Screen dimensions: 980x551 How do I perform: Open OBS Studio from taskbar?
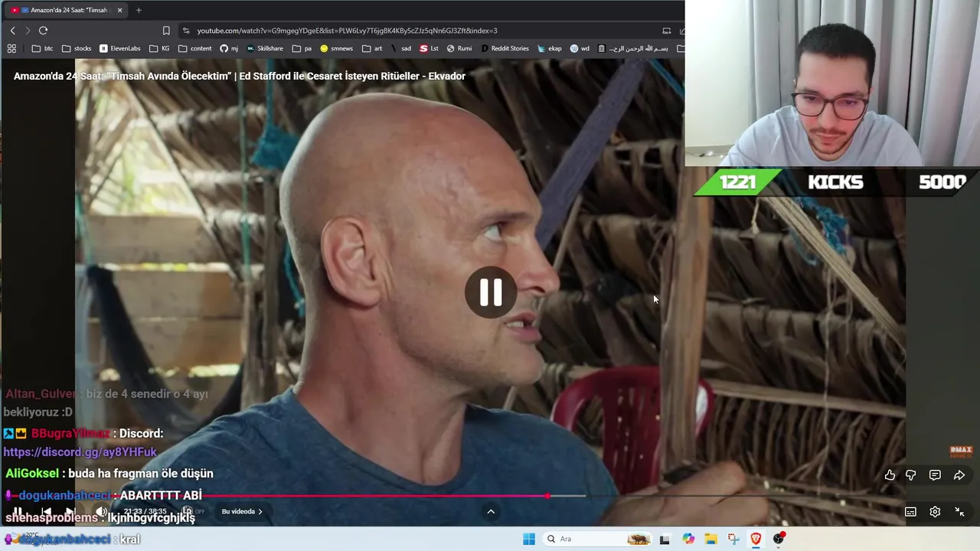pyautogui.click(x=779, y=539)
